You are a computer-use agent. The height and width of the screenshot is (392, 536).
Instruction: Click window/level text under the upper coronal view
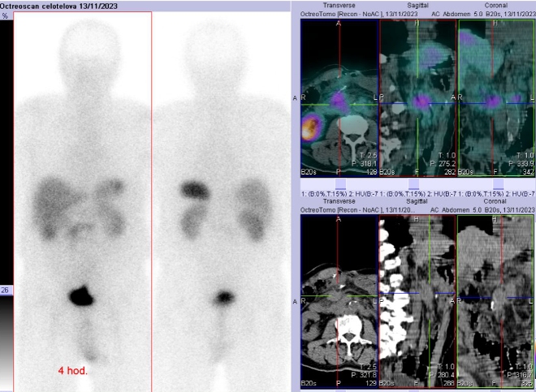click(x=497, y=194)
